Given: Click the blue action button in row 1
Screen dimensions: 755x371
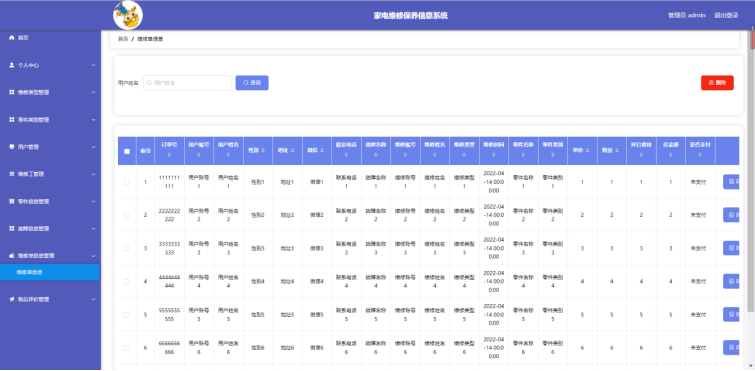Looking at the screenshot, I should (731, 182).
